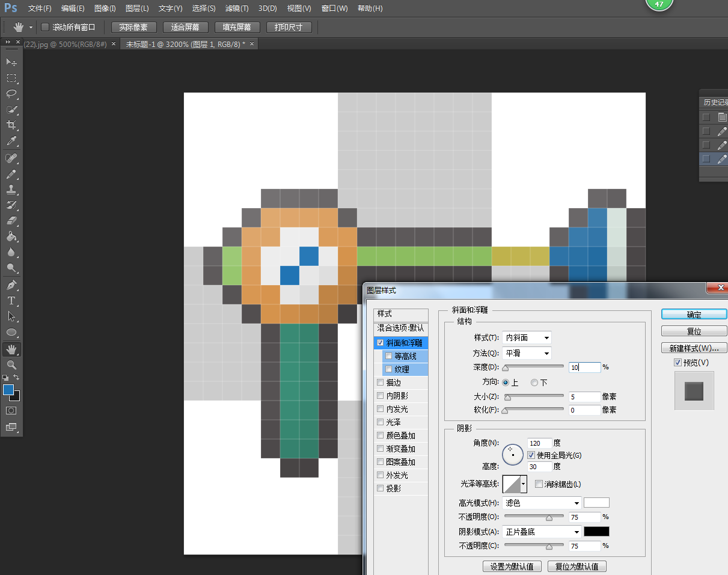Select the Path Selection arrow tool

tap(11, 316)
